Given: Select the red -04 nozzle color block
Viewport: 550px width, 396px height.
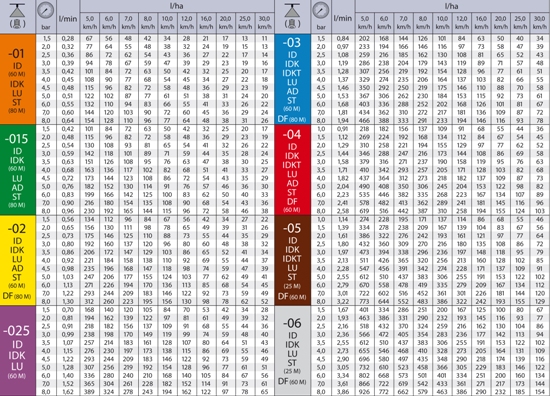Looking at the screenshot, I should tap(292, 170).
